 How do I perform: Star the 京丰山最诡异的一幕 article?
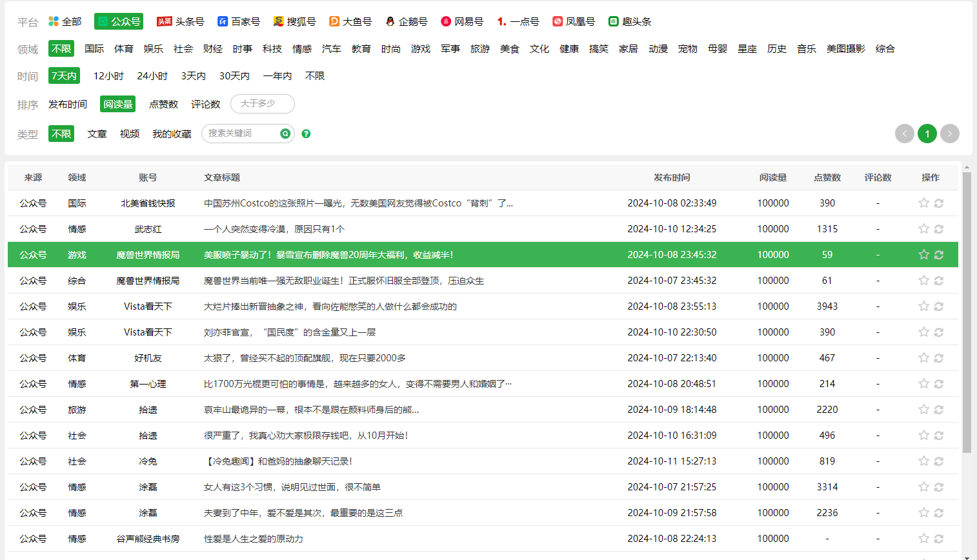[x=923, y=410]
